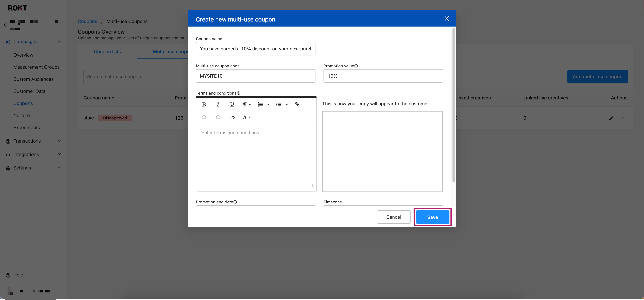Switch to Coupon lists tab
644x300 pixels.
tap(107, 52)
